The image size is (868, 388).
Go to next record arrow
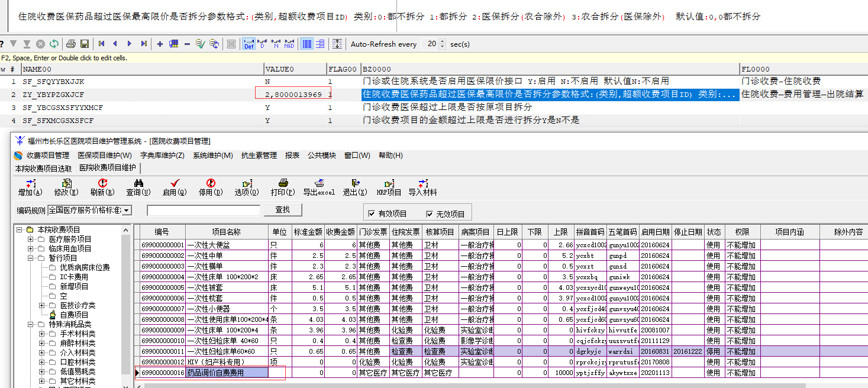tap(130, 44)
